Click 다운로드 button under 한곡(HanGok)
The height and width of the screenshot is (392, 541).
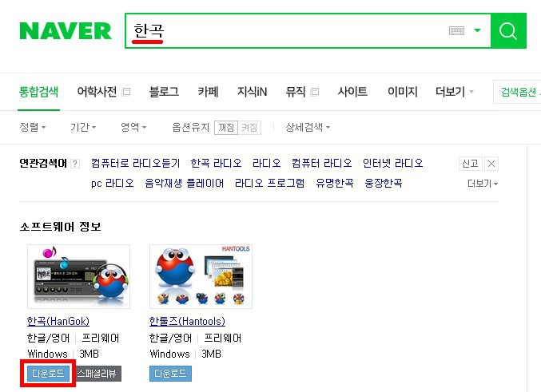click(48, 374)
